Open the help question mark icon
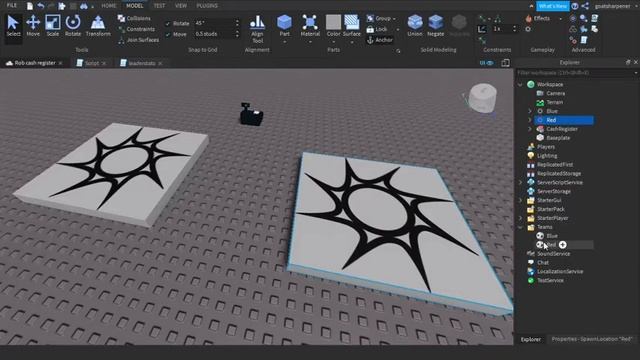Image resolution: width=640 pixels, height=360 pixels. click(575, 6)
